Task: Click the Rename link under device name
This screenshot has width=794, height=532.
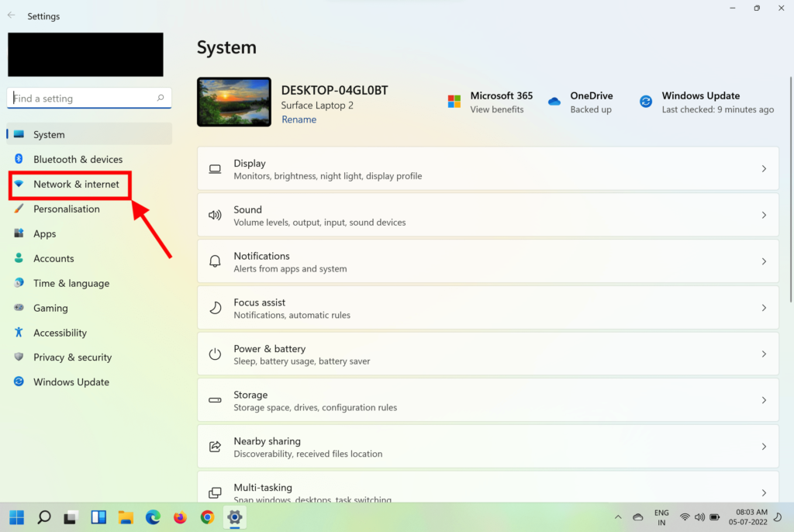Action: click(299, 119)
